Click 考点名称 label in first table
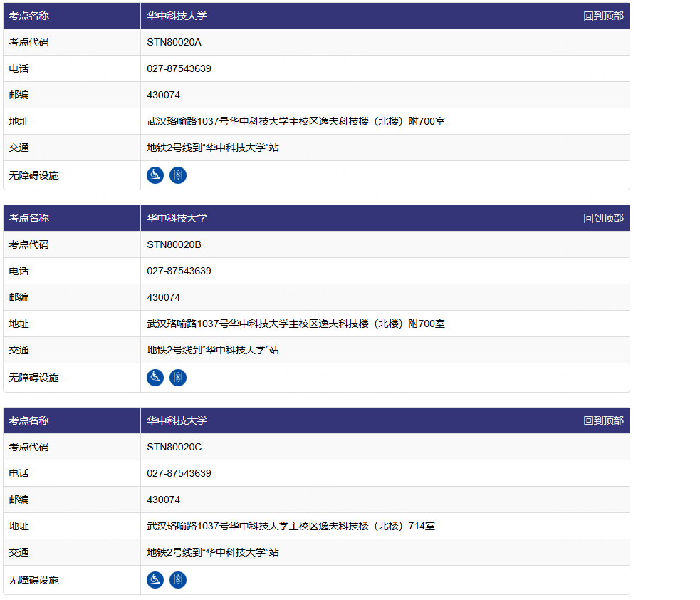 tap(29, 16)
